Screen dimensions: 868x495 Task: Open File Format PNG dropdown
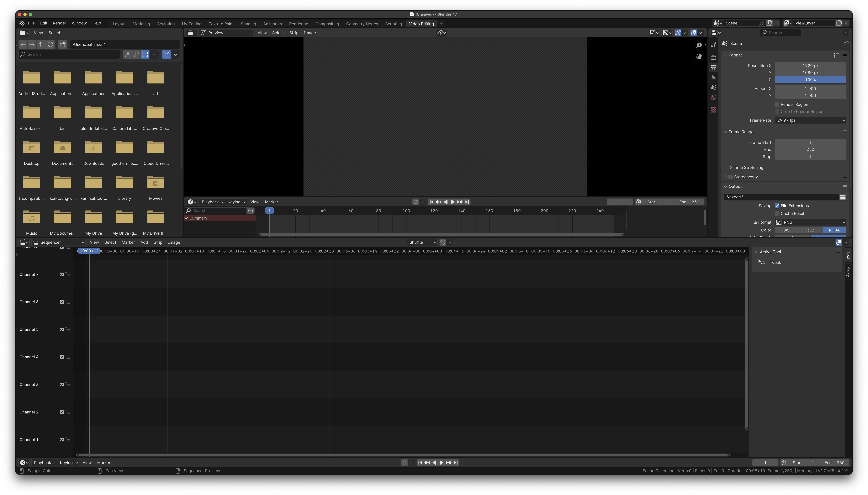(x=810, y=222)
